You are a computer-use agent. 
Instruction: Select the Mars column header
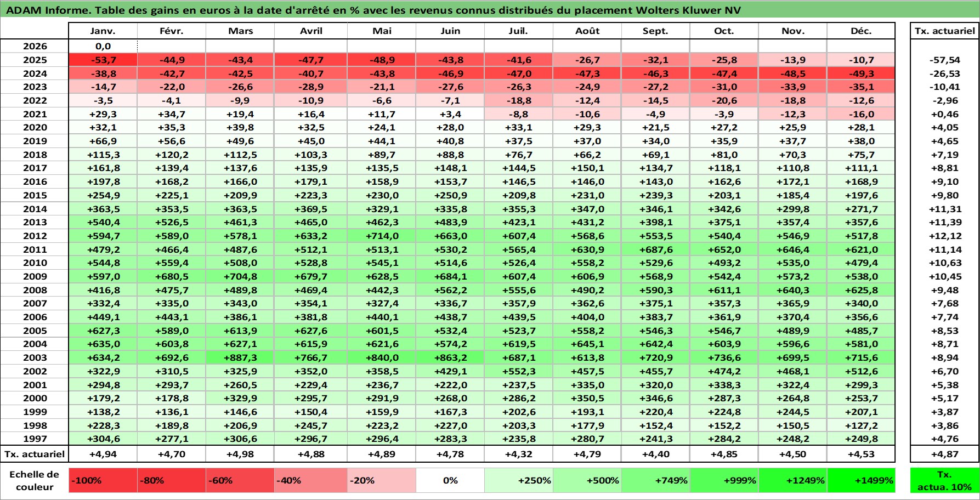[x=240, y=31]
